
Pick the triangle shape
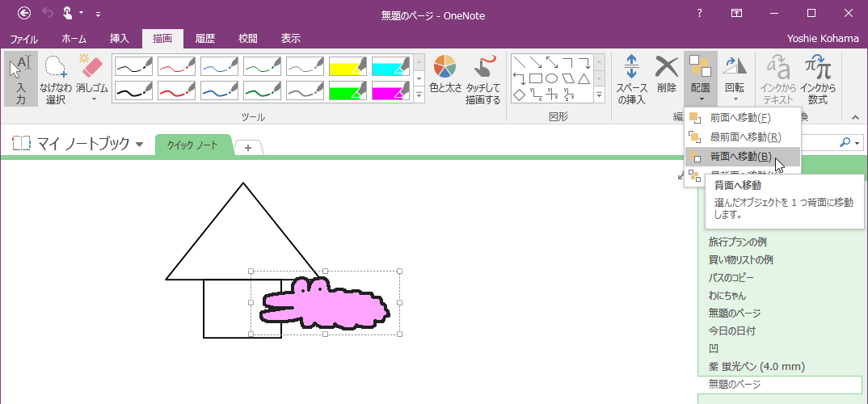[584, 78]
